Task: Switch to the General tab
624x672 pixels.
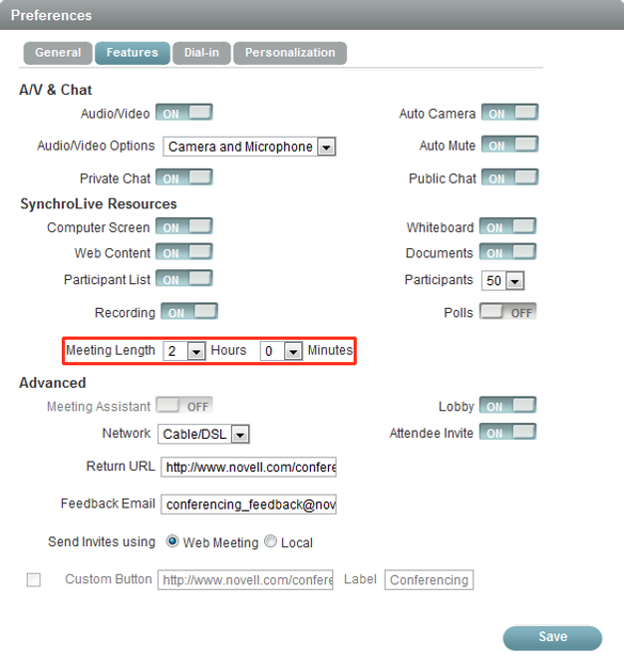Action: pos(58,53)
